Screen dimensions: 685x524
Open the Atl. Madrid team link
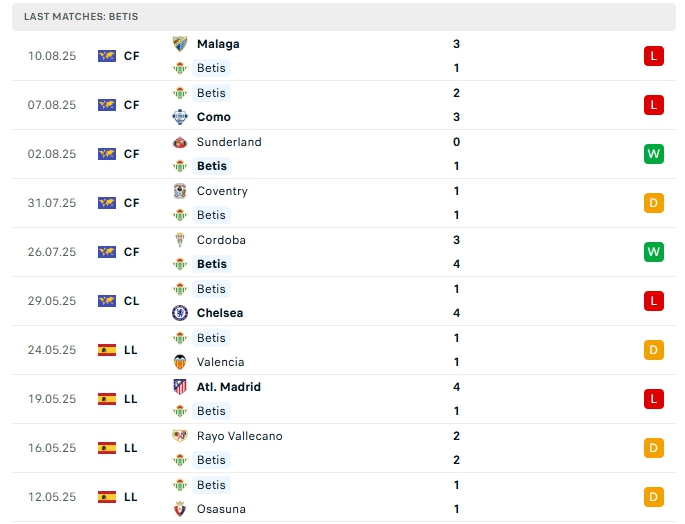pyautogui.click(x=229, y=387)
